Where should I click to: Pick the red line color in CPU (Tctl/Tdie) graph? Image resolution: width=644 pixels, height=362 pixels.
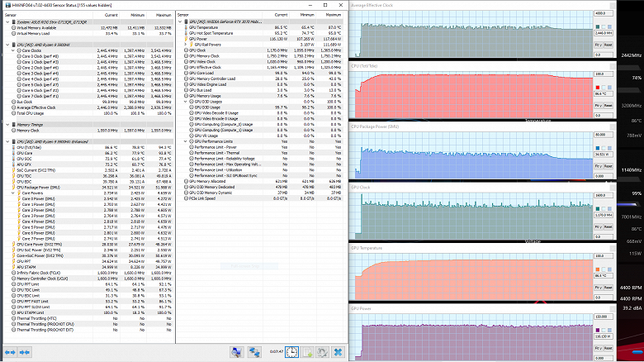point(598,88)
